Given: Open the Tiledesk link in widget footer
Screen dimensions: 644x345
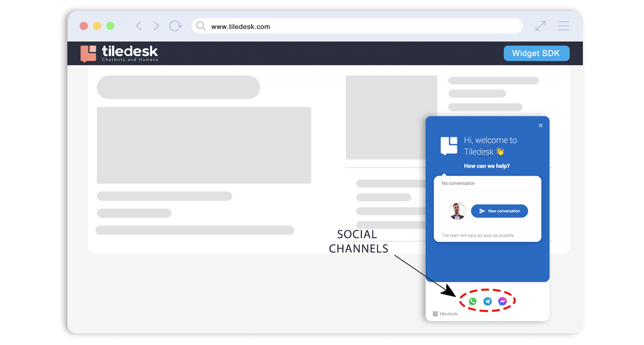Looking at the screenshot, I should tap(445, 314).
